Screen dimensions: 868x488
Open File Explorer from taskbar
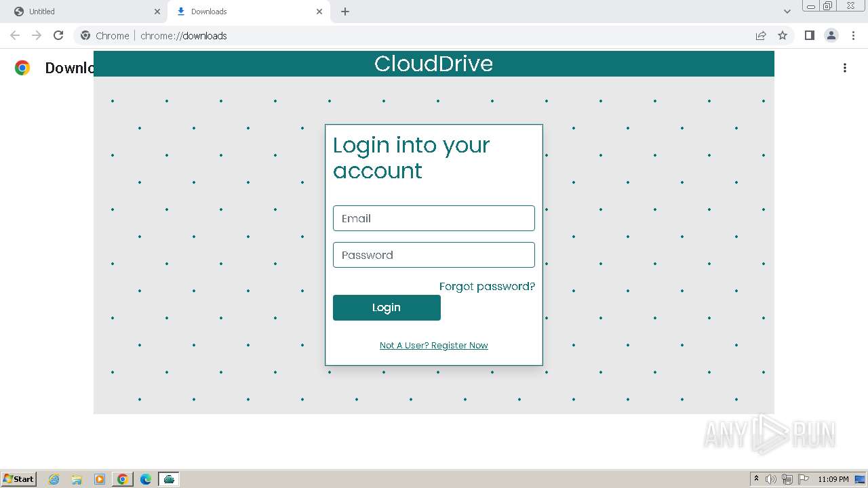pos(77,479)
